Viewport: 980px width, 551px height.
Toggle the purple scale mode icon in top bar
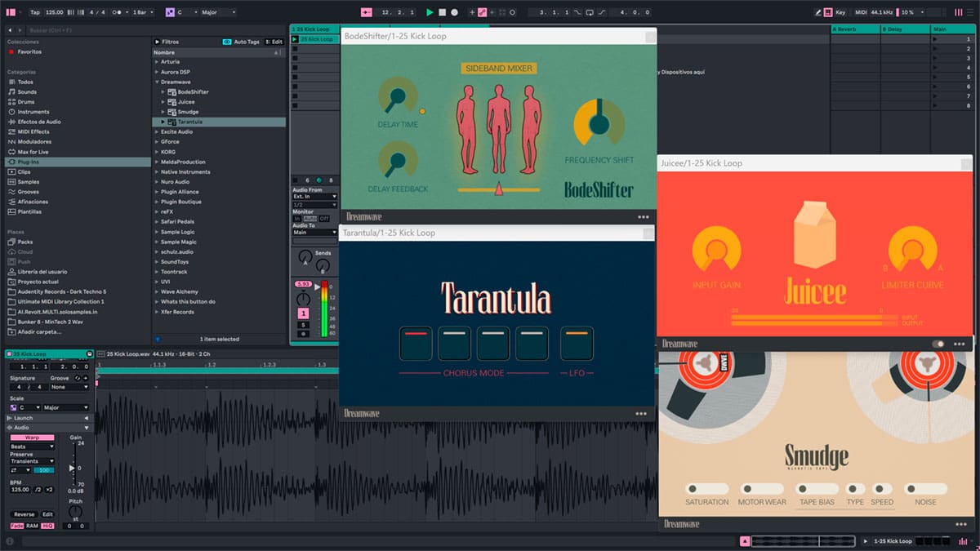pos(170,12)
